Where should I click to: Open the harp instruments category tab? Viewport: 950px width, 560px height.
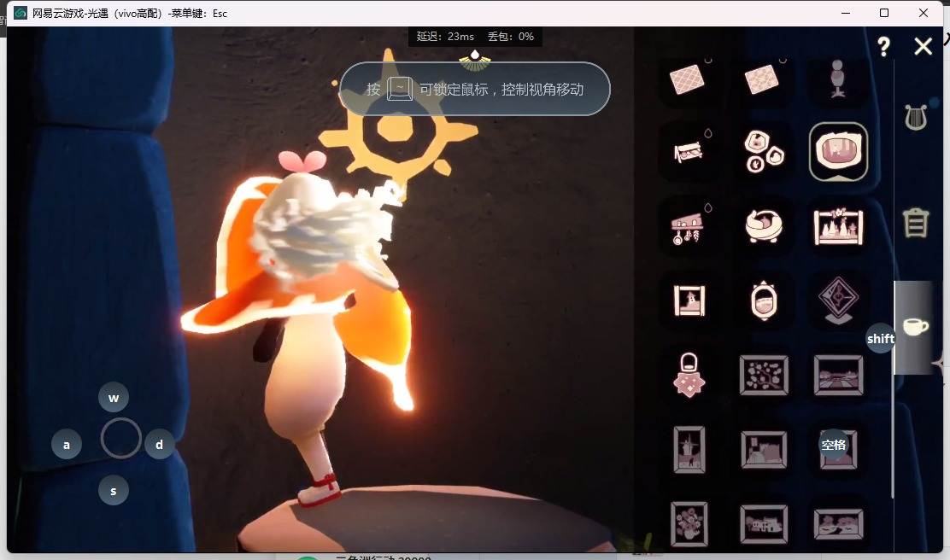tap(916, 117)
